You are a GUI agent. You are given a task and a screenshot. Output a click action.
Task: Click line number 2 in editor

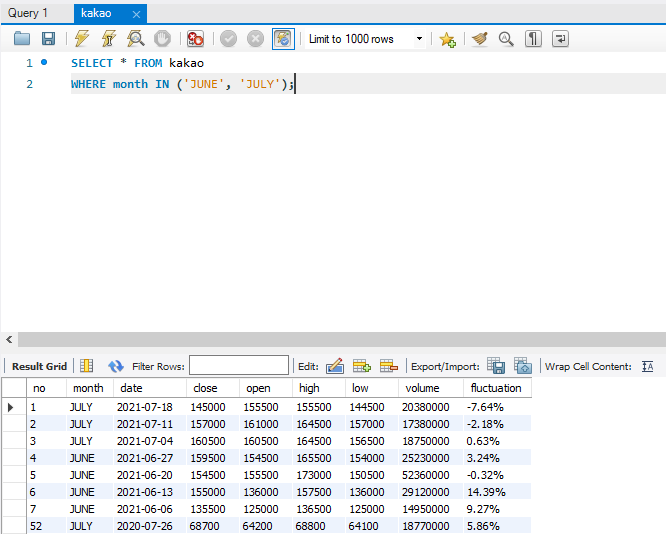pos(29,84)
